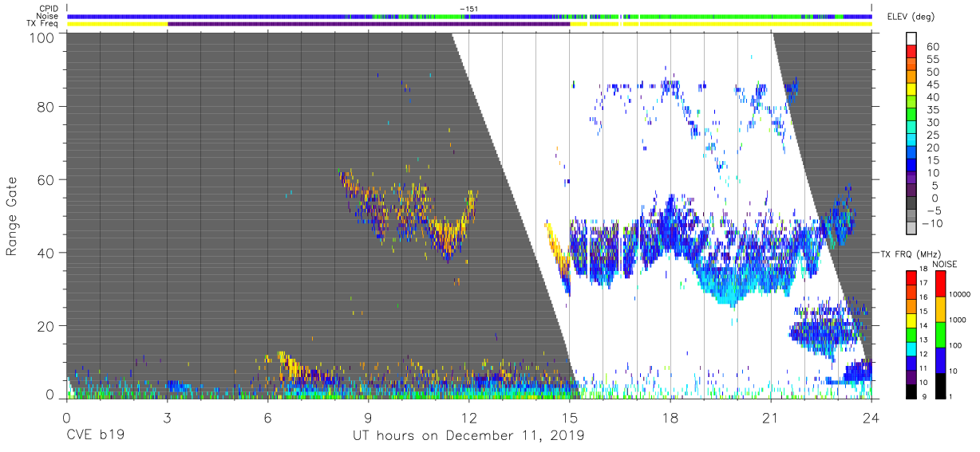
Task: Click the "14" value on TX FRQ colorbar
Action: [x=923, y=325]
